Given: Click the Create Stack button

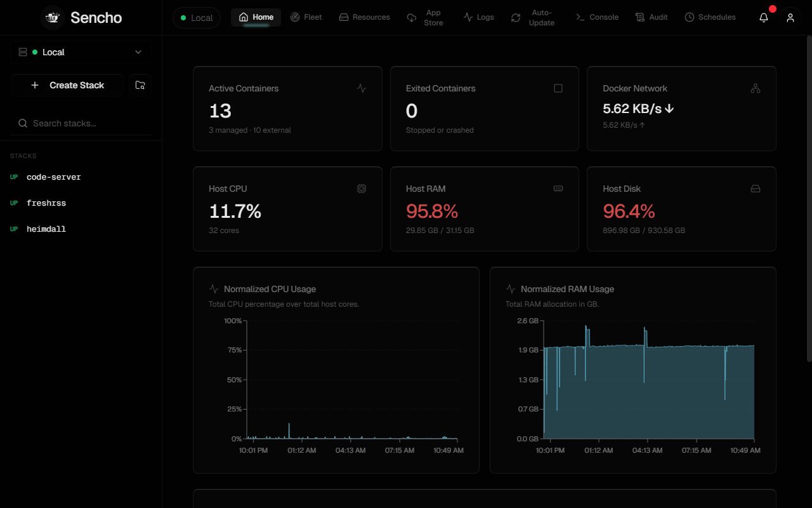Looking at the screenshot, I should coord(67,85).
